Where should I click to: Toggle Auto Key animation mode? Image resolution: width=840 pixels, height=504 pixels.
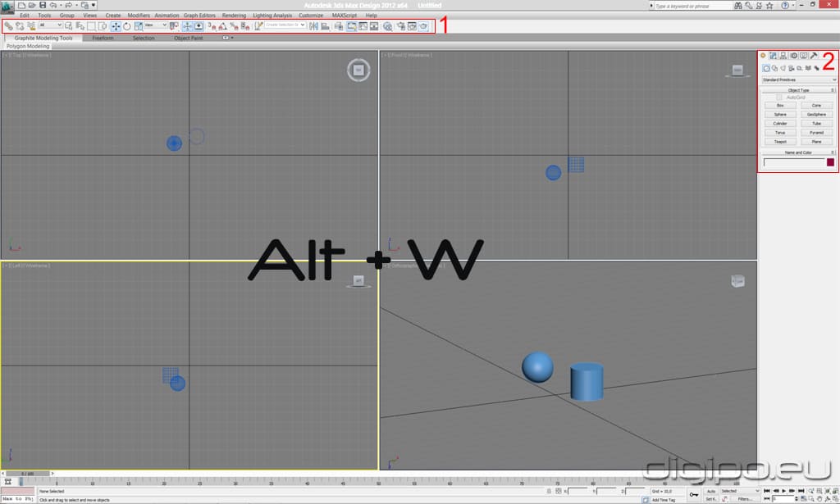[710, 491]
